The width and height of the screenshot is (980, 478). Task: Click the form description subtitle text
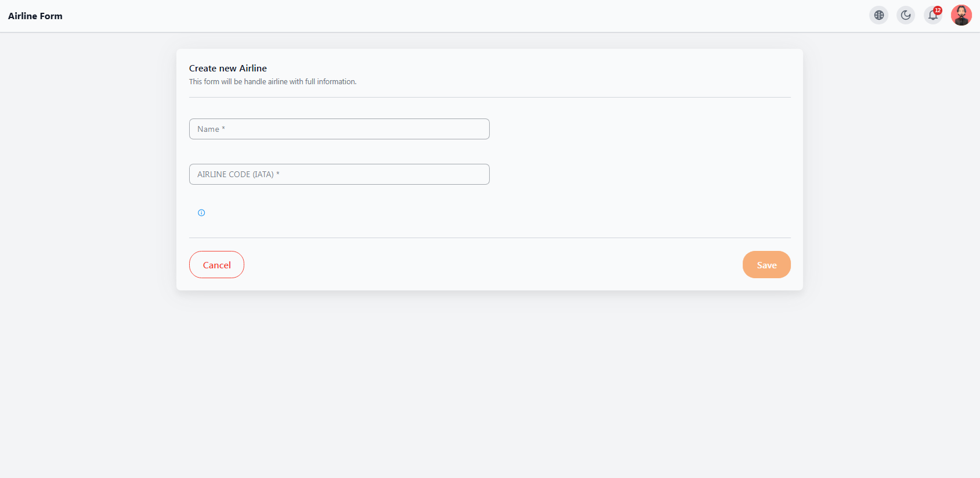point(273,82)
